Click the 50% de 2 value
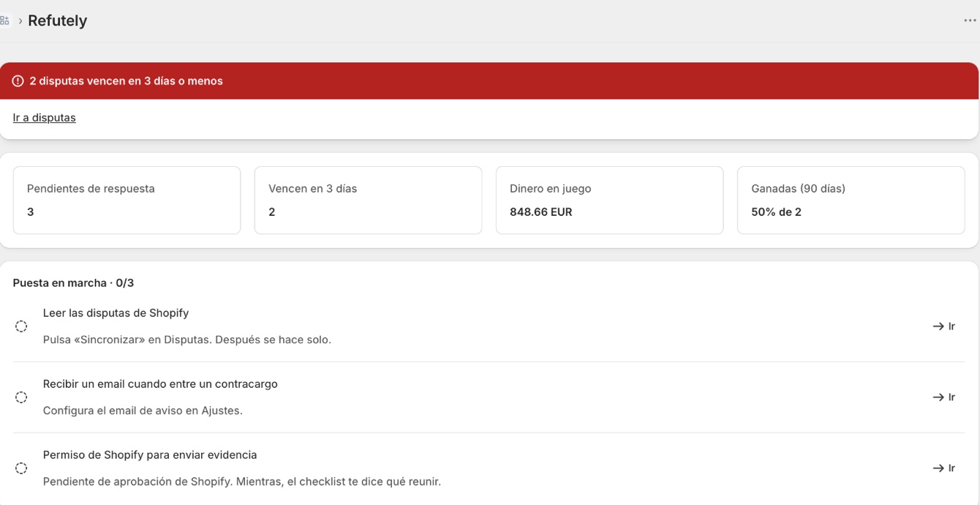 point(776,212)
